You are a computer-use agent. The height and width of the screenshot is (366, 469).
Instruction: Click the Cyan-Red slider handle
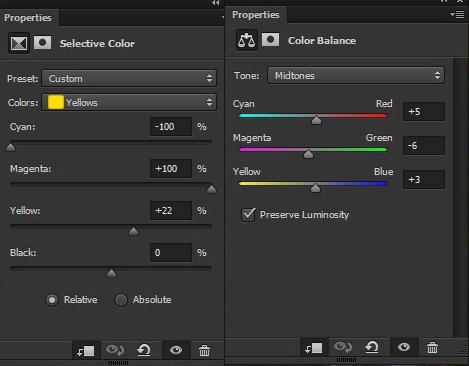[316, 120]
